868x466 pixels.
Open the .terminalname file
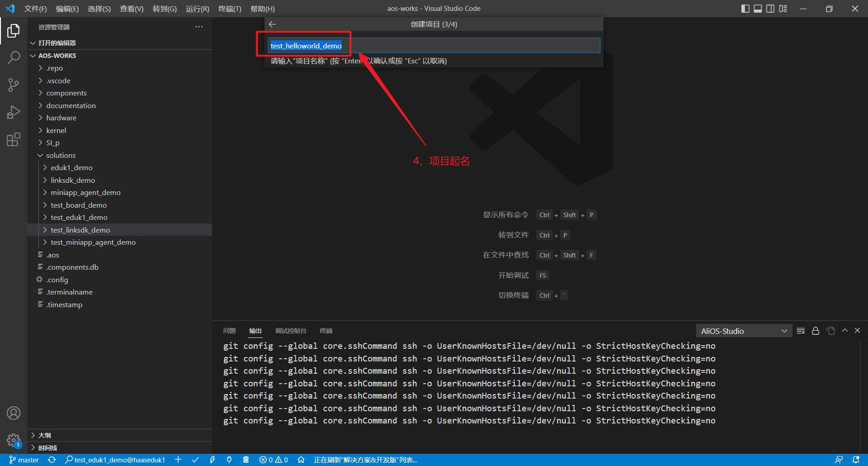click(x=119, y=292)
